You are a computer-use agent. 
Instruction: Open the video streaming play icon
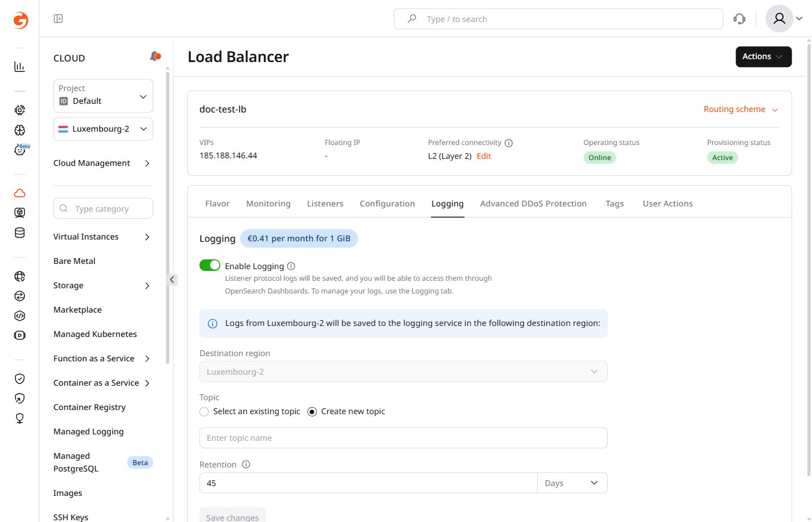point(20,335)
